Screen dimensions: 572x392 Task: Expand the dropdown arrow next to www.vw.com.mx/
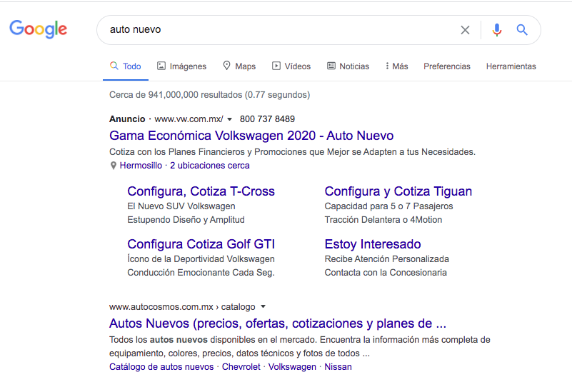229,119
